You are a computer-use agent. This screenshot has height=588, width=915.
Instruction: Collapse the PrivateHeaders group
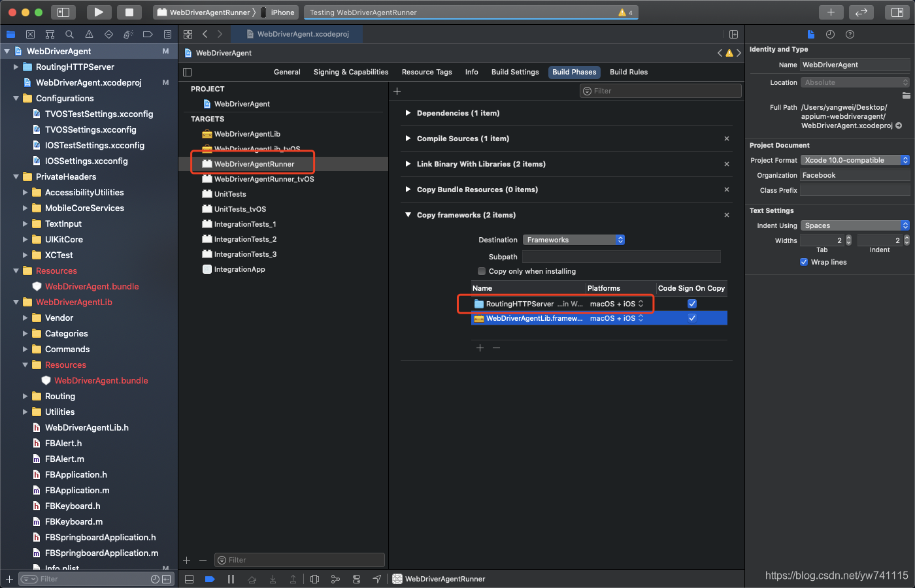16,176
